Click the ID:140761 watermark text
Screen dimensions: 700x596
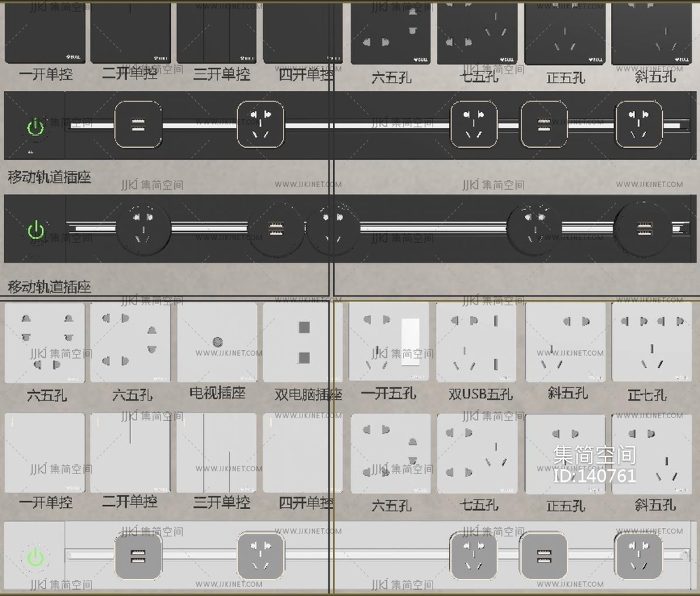click(x=594, y=476)
